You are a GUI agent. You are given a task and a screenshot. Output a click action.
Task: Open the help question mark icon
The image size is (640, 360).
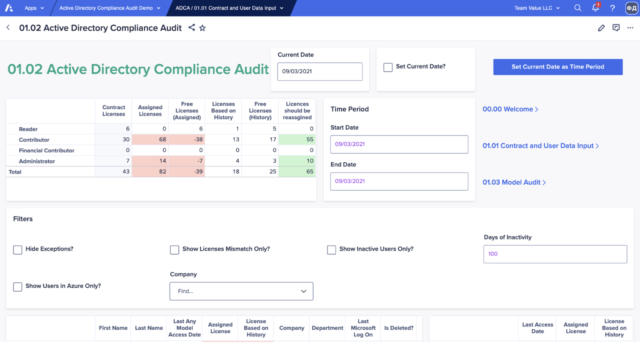pos(613,8)
